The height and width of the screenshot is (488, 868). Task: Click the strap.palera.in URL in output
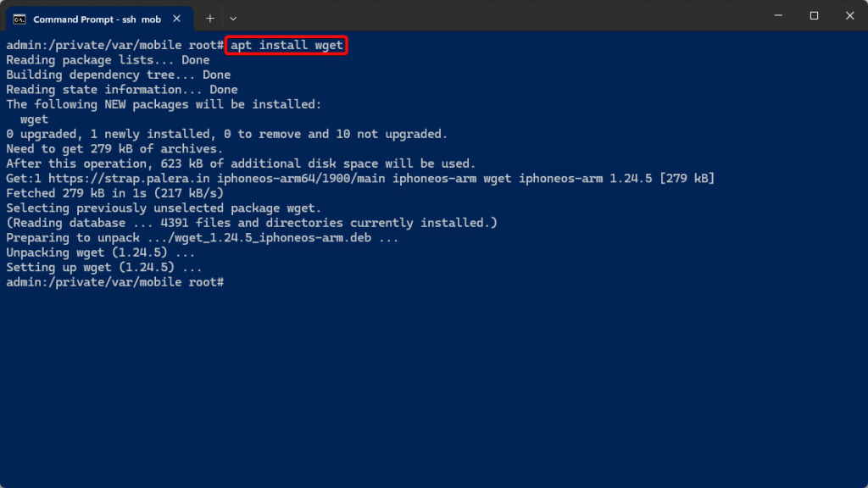129,179
